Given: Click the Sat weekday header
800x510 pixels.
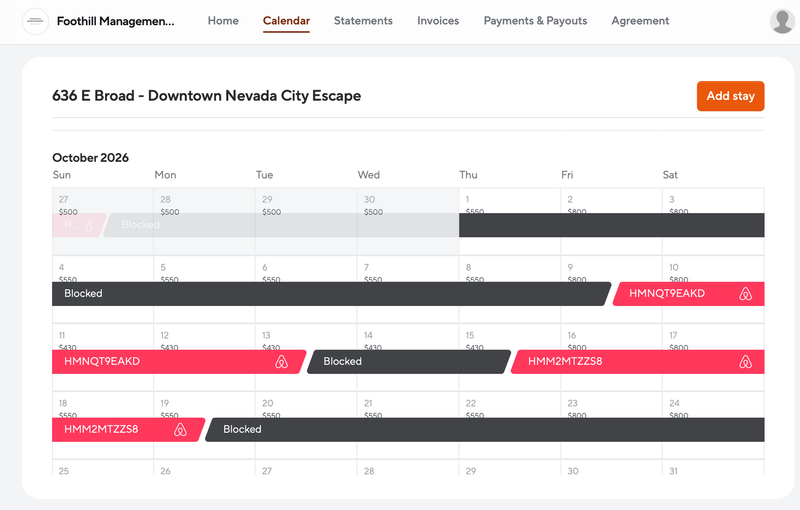Looking at the screenshot, I should [x=670, y=175].
